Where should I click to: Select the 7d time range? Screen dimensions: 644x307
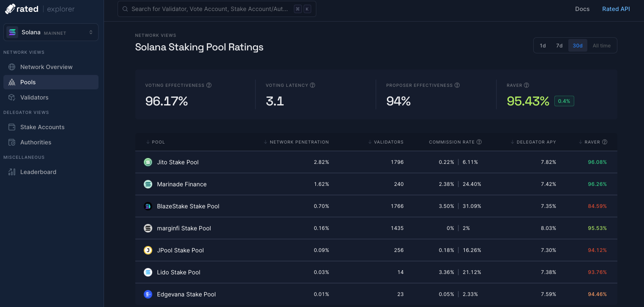click(x=559, y=45)
